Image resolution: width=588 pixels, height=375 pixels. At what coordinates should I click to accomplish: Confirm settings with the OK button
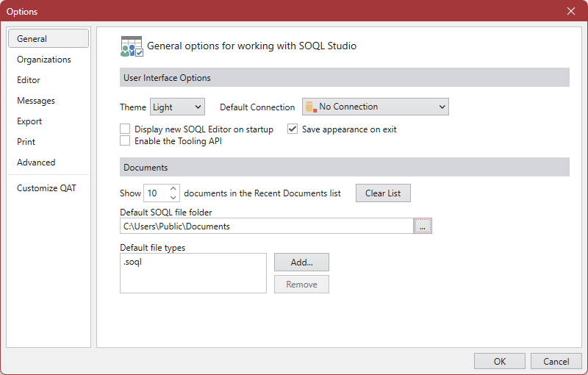[500, 361]
